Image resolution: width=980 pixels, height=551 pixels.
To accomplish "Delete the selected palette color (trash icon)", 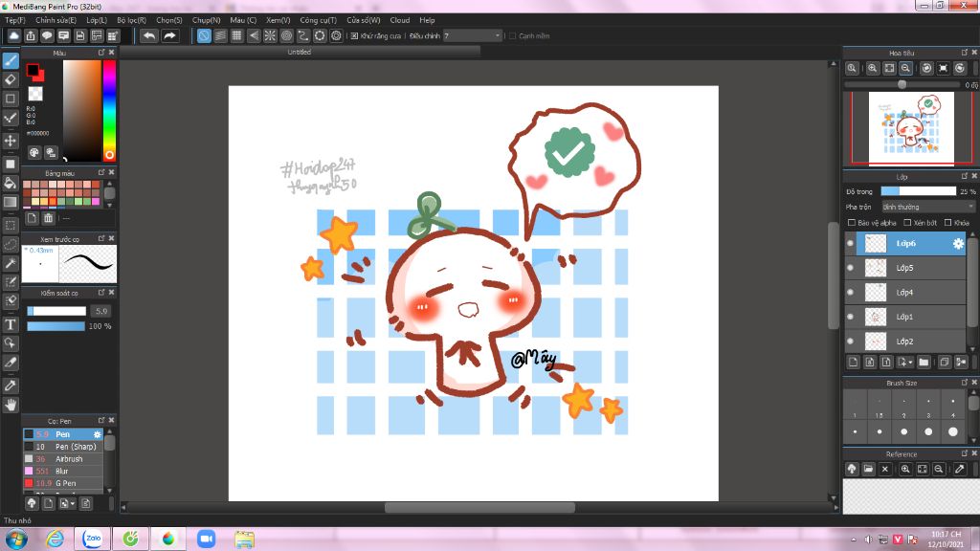I will (48, 218).
